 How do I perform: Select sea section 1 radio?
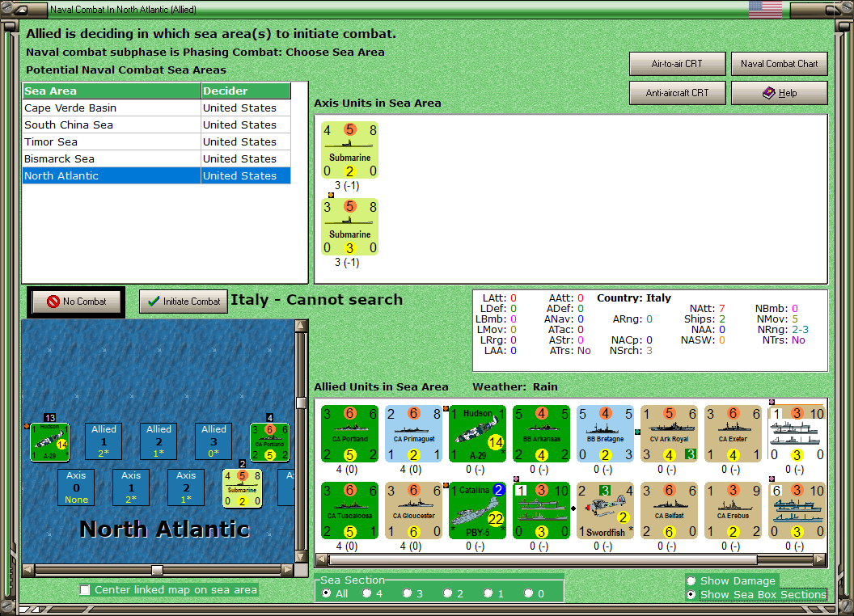(x=488, y=593)
